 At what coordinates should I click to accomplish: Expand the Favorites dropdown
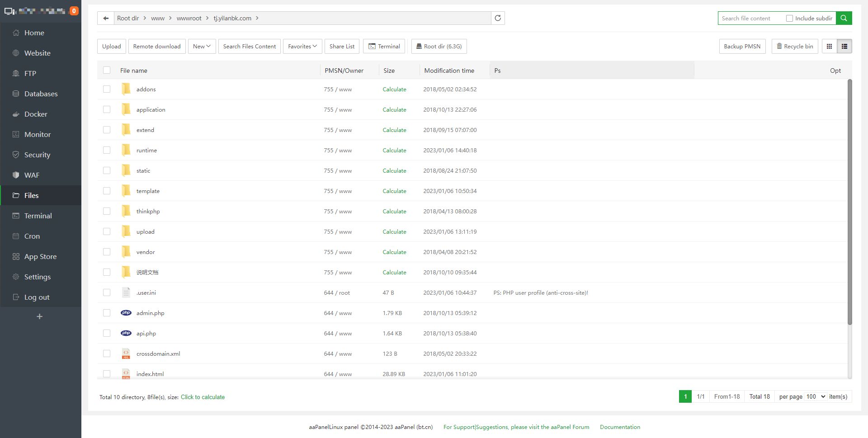[x=302, y=46]
